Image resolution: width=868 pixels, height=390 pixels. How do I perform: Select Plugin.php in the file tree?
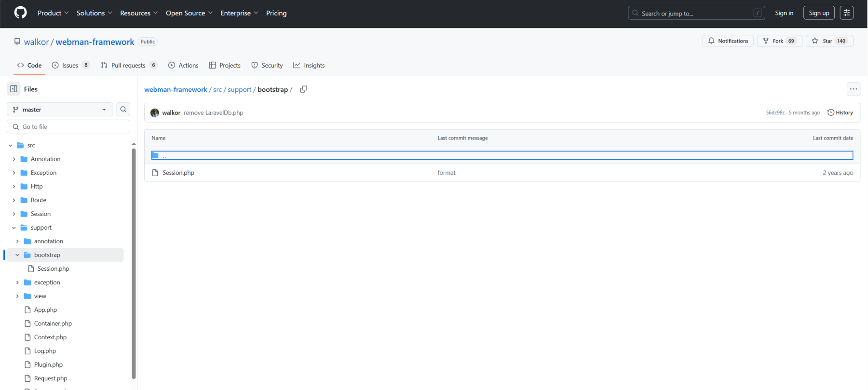pyautogui.click(x=48, y=365)
